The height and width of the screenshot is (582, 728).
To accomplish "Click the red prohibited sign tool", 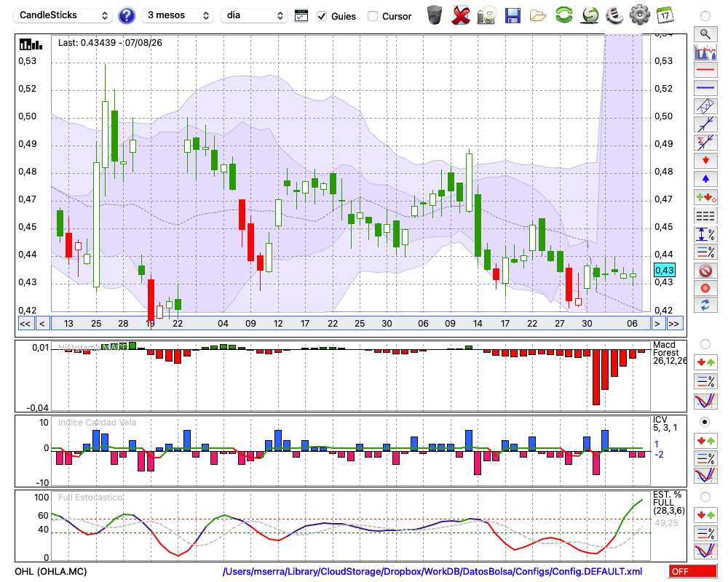I will pos(705,270).
